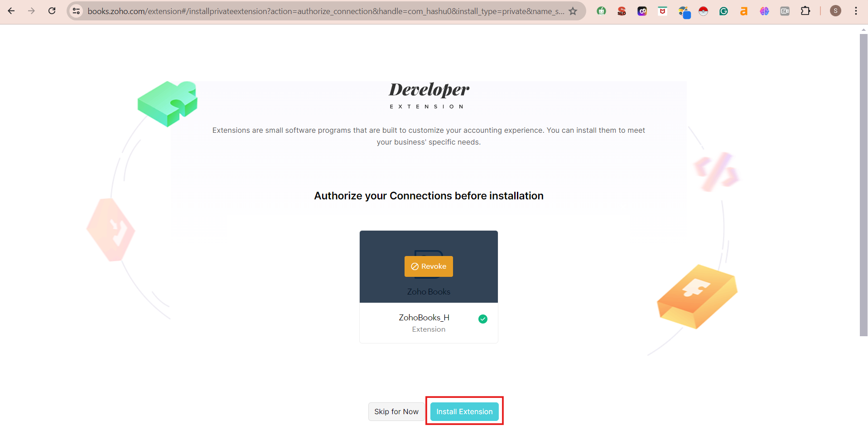Click the address bar URL
868x435 pixels.
[326, 11]
